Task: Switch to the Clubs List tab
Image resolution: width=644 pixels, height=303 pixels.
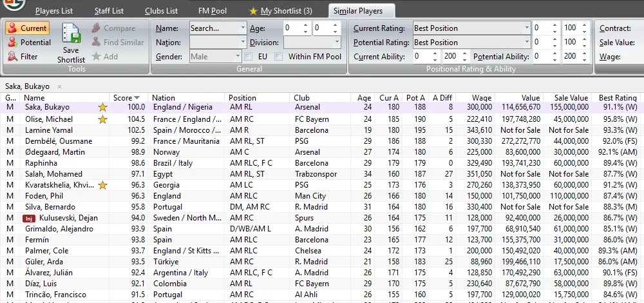Action: pos(161,11)
